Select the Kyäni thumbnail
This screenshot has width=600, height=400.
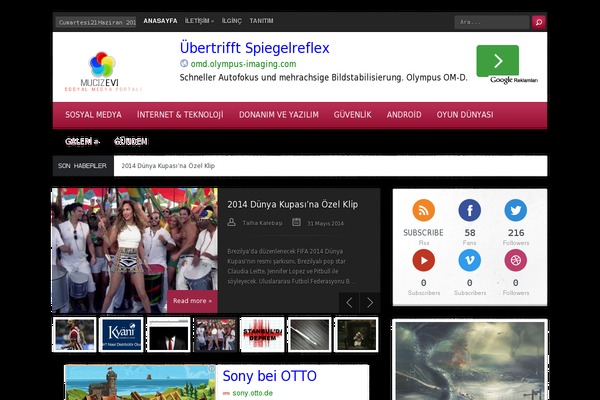[121, 335]
